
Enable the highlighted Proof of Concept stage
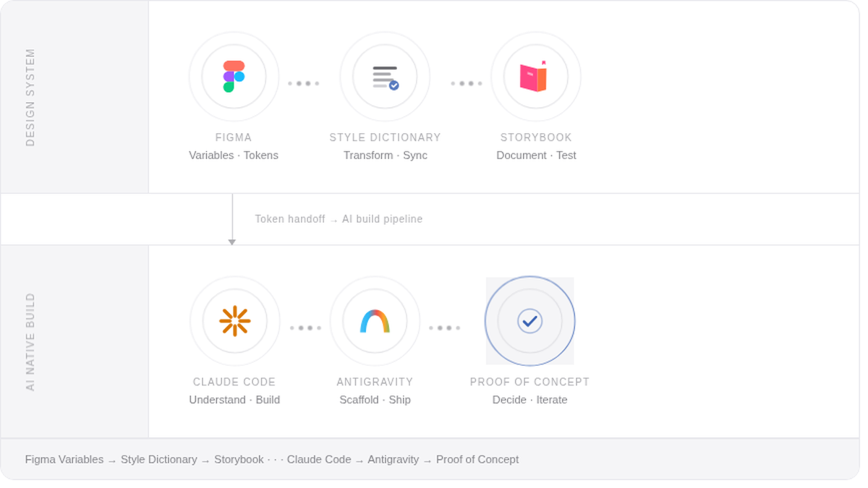pos(530,320)
